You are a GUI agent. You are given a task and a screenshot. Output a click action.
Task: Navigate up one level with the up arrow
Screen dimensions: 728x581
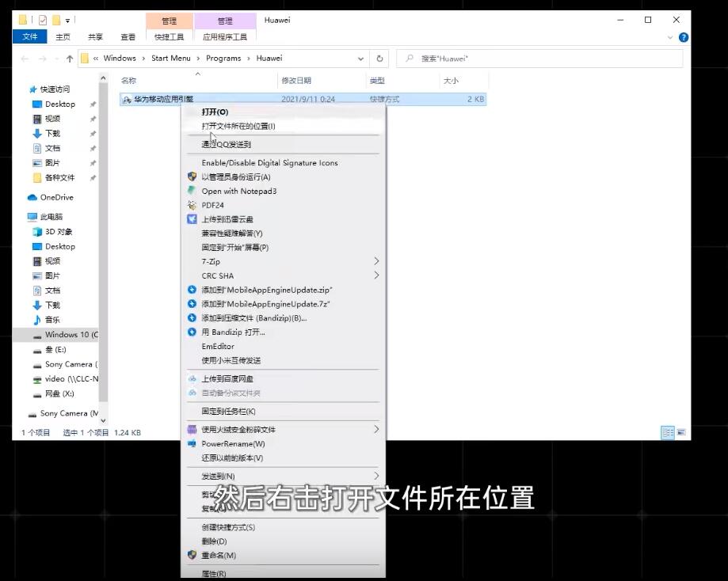click(70, 58)
